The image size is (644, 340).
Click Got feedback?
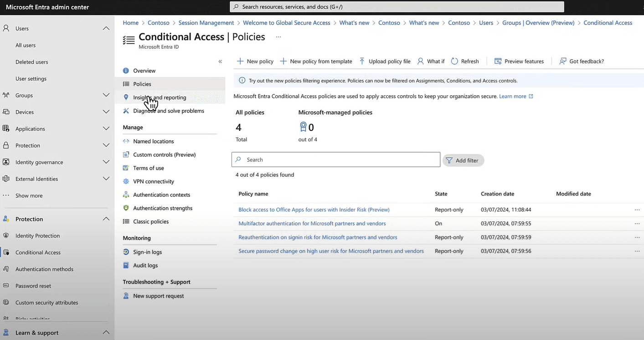pos(582,61)
